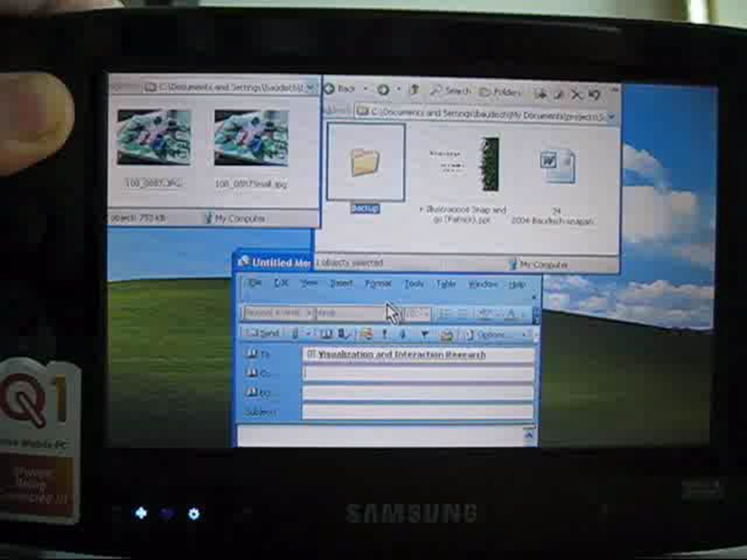Open the attach file dropdown arrow
Viewport: 747px width, 560px height.
[x=308, y=334]
